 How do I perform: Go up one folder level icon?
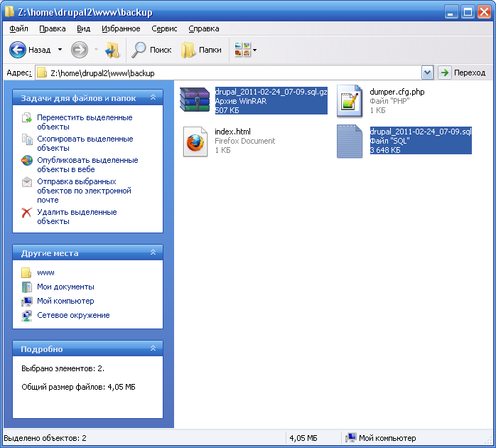point(112,50)
